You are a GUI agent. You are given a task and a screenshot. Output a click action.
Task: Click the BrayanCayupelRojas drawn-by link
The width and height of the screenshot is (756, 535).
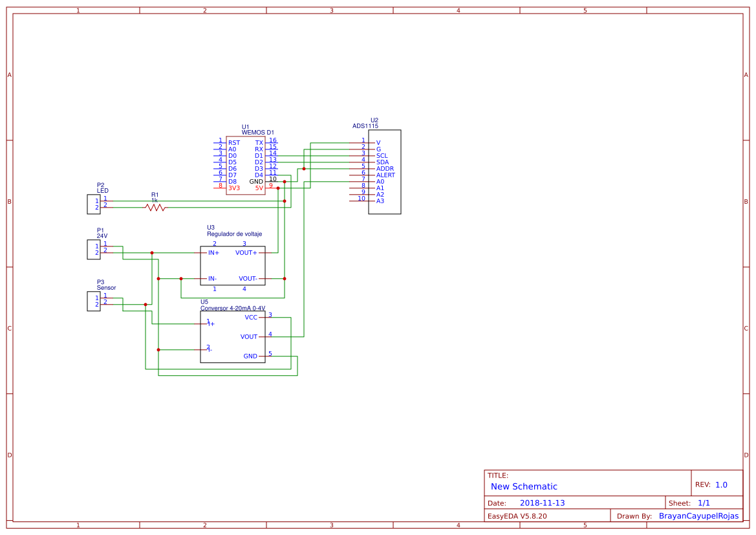click(699, 516)
